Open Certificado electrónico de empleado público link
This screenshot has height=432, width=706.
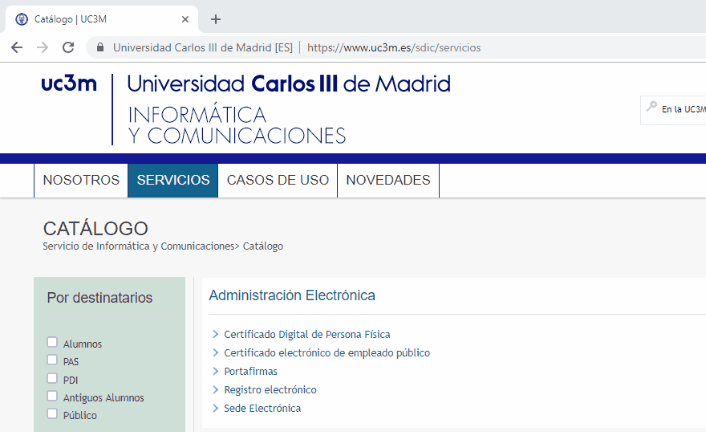point(327,353)
